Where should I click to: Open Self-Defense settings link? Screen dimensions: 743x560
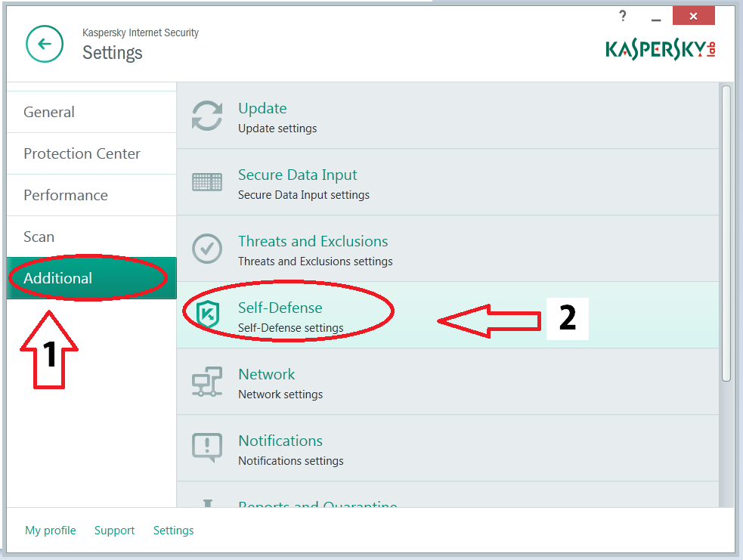280,308
